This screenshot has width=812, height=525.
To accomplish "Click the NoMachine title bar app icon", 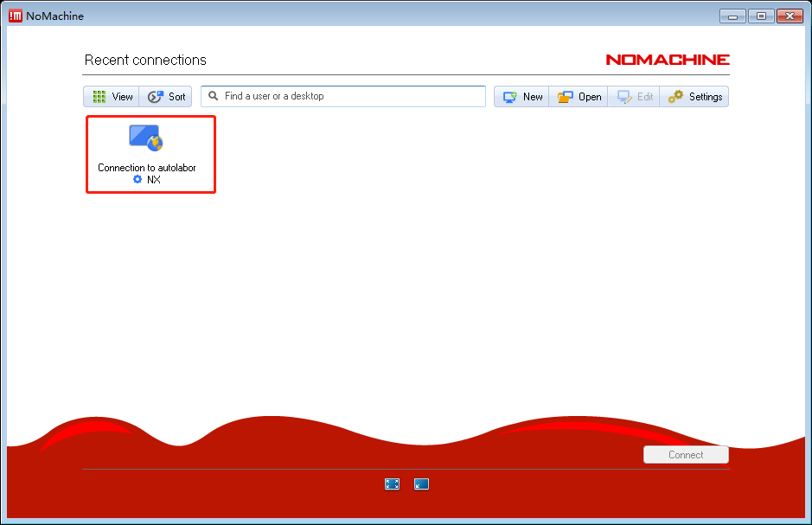I will click(x=15, y=16).
